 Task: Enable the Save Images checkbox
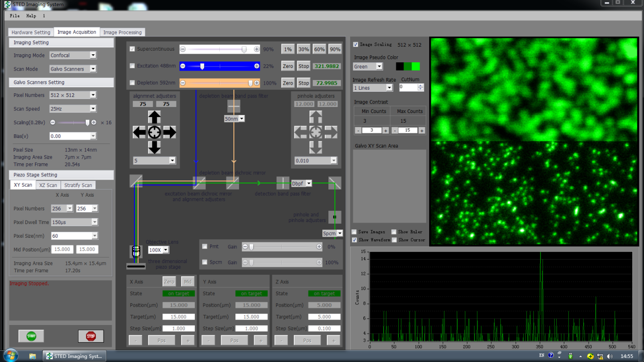pos(354,232)
